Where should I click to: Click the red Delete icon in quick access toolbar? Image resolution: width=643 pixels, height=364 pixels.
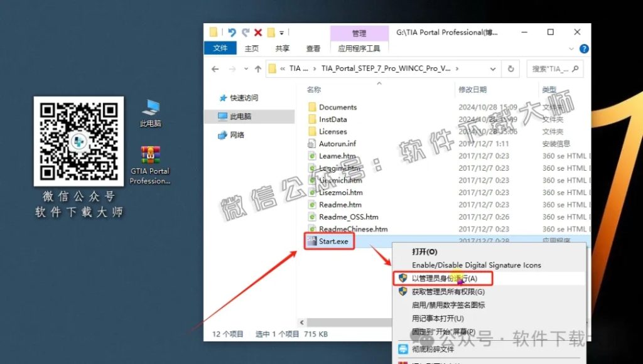[258, 32]
